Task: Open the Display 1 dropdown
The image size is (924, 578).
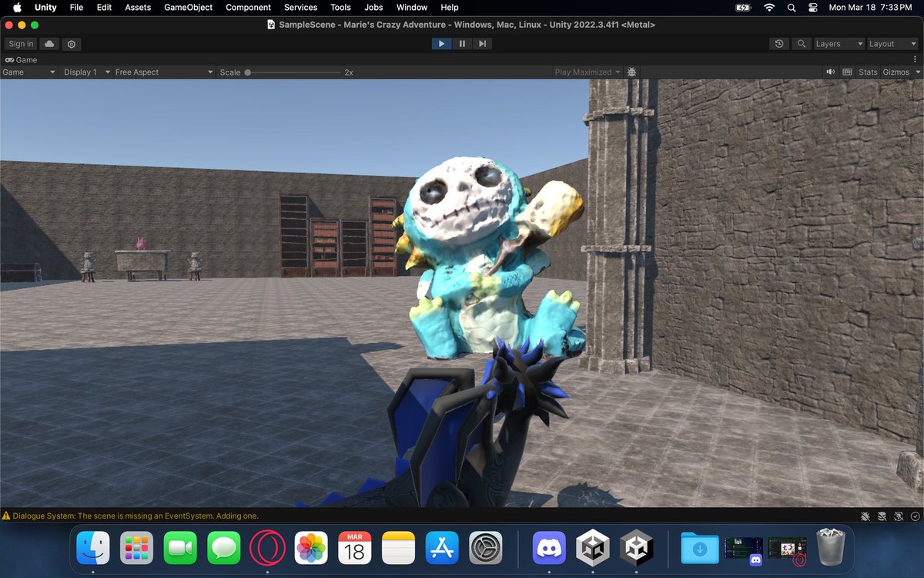Action: (85, 72)
